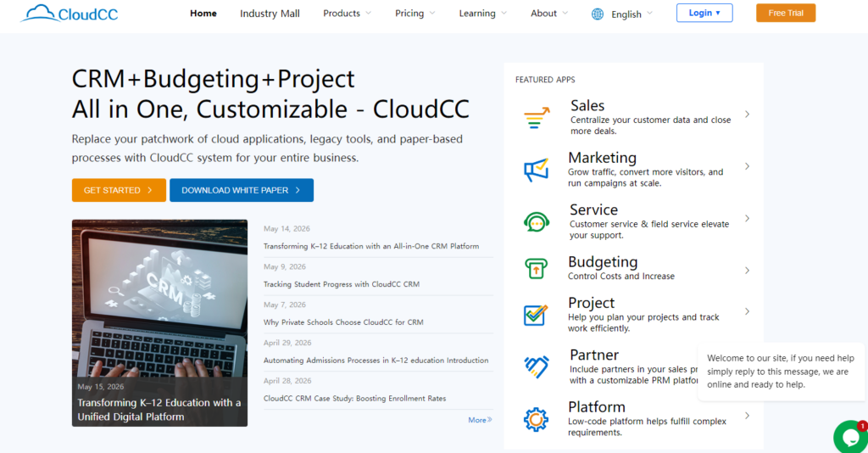Viewport: 868px width, 453px height.
Task: Open the Sales app title
Action: click(x=587, y=105)
